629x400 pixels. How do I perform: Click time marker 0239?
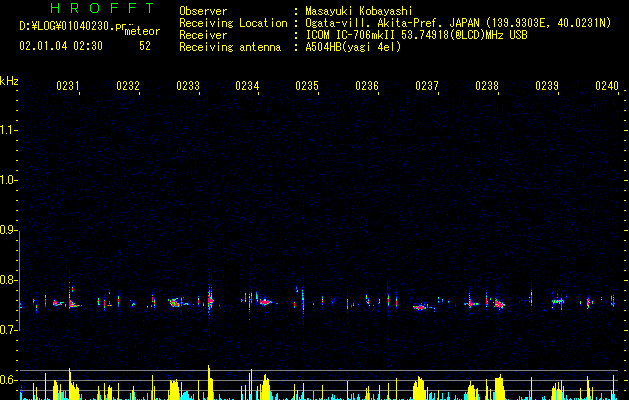pyautogui.click(x=547, y=86)
